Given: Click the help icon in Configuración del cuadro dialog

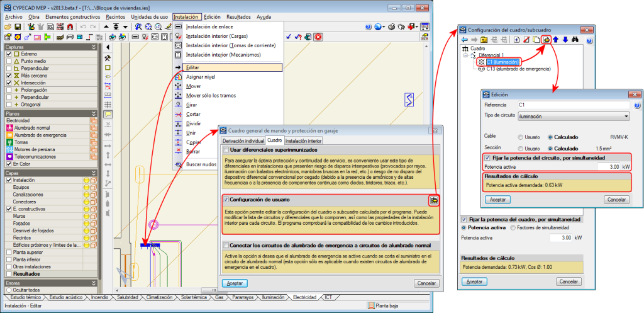Looking at the screenshot, I should coord(589,41).
